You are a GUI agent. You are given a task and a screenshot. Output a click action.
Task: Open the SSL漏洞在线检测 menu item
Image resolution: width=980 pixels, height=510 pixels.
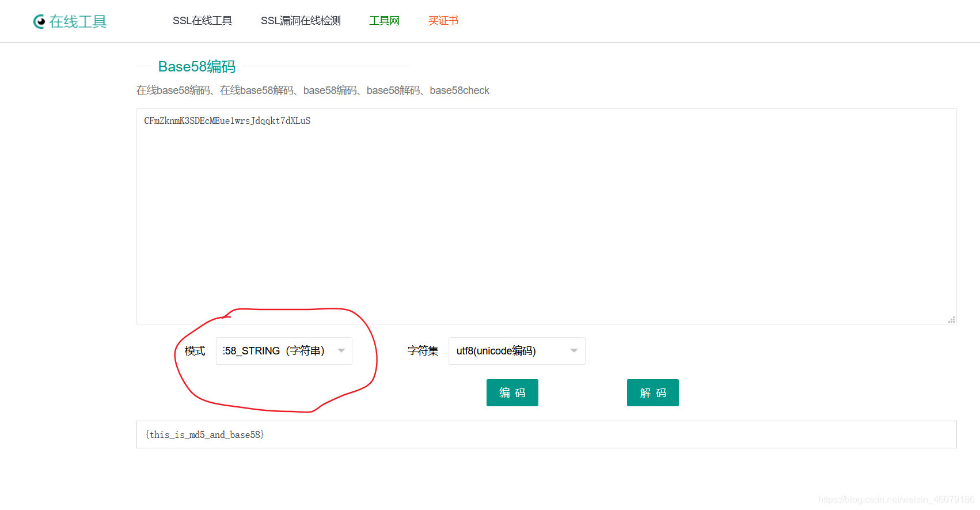301,21
